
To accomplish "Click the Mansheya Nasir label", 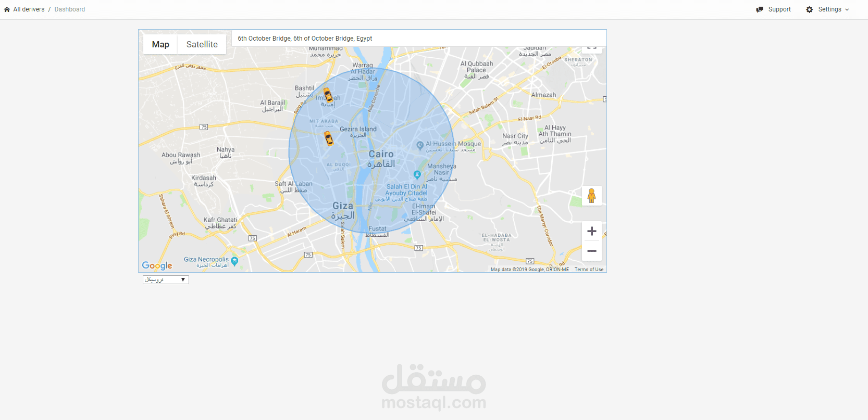I will tap(441, 172).
